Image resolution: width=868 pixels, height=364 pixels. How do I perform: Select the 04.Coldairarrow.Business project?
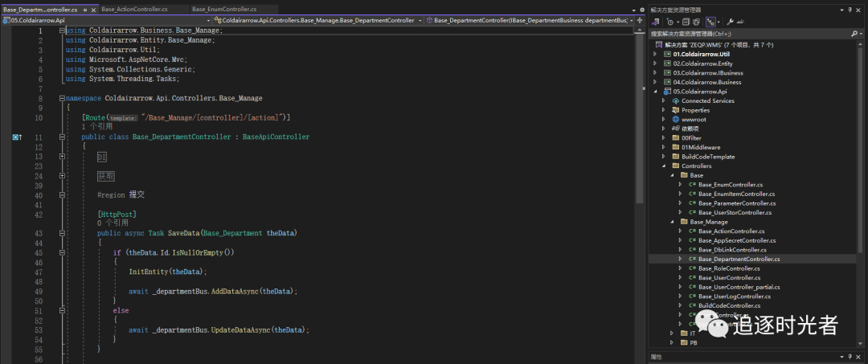[x=707, y=83]
